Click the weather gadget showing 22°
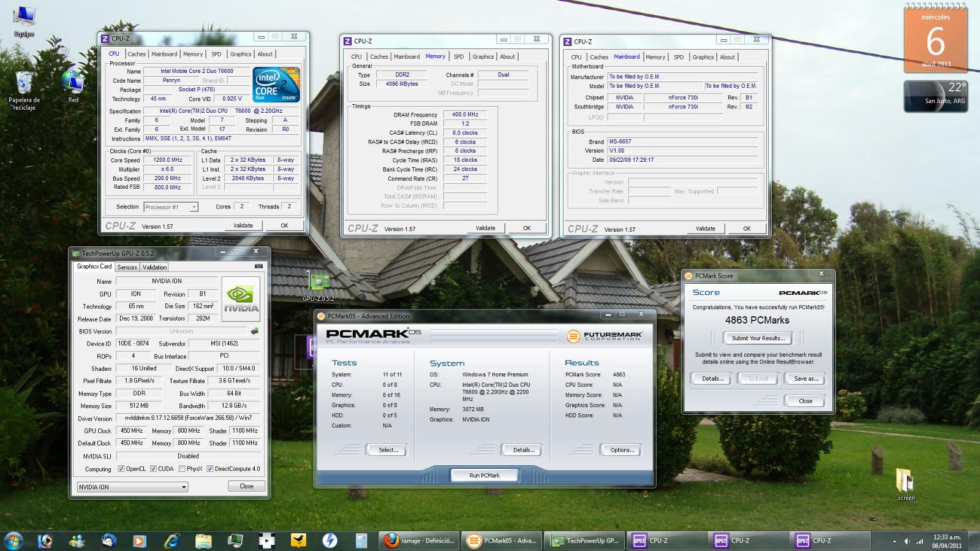This screenshot has width=980, height=551. tap(935, 96)
